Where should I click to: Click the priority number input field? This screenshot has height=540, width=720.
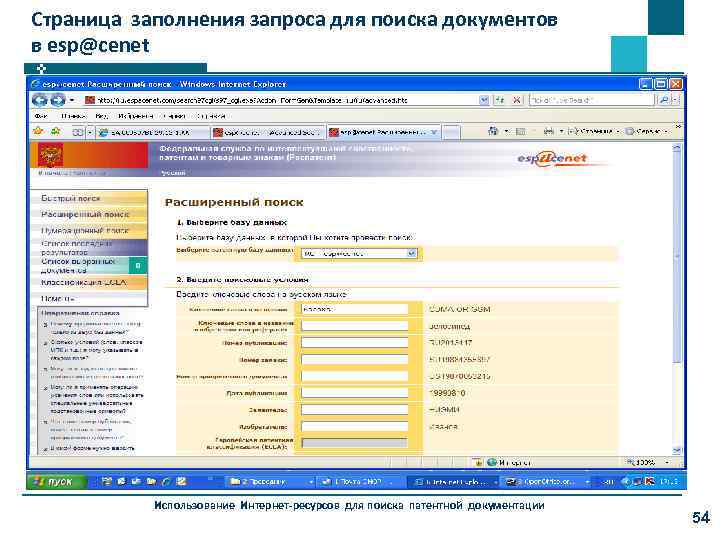click(354, 376)
